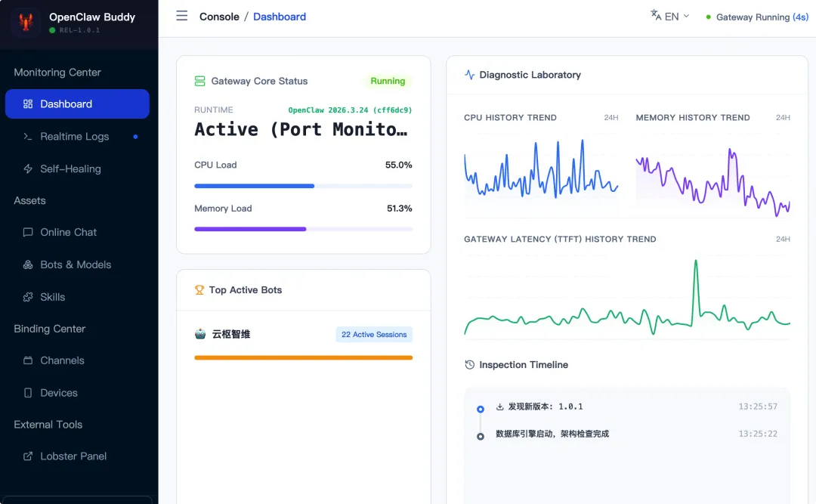Image resolution: width=816 pixels, height=504 pixels.
Task: Click the green version status dot near REL-1.0.1
Action: pos(52,30)
